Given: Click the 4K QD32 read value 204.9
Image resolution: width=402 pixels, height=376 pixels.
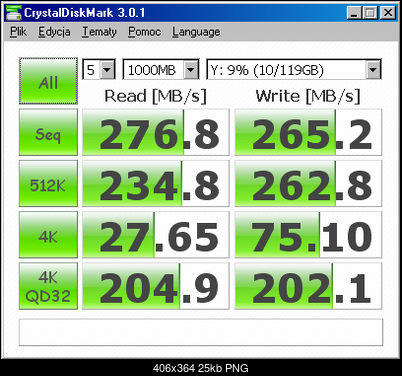Looking at the screenshot, I should [x=156, y=286].
